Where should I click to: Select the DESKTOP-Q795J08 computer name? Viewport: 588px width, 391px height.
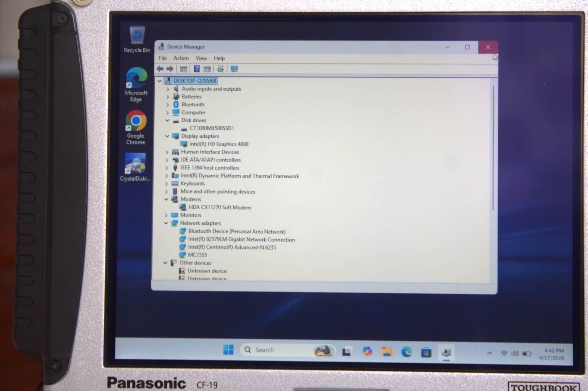(195, 81)
